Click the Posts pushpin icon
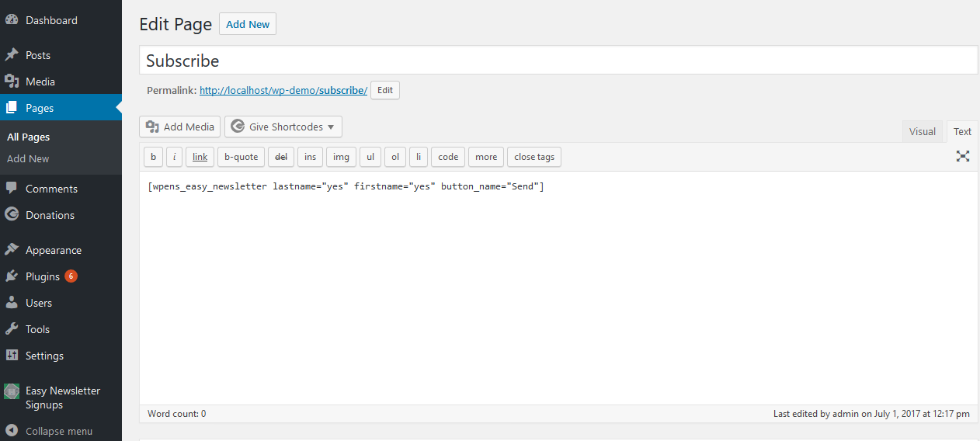980x441 pixels. pyautogui.click(x=12, y=55)
